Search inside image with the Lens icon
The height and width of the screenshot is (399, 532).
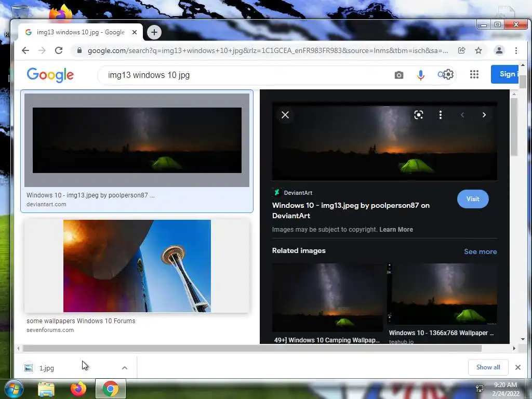coord(419,115)
